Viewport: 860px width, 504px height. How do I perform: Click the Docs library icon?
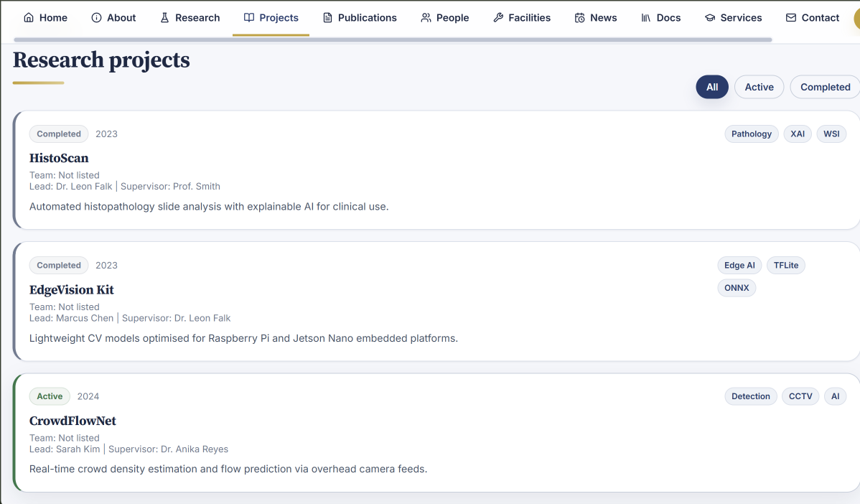(646, 17)
